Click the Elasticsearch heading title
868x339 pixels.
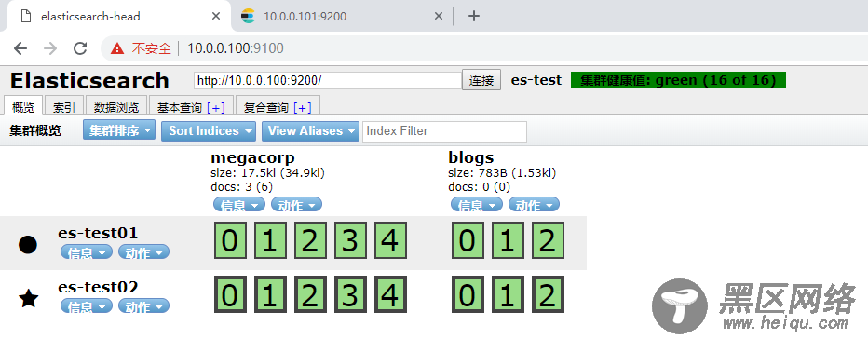pos(89,81)
